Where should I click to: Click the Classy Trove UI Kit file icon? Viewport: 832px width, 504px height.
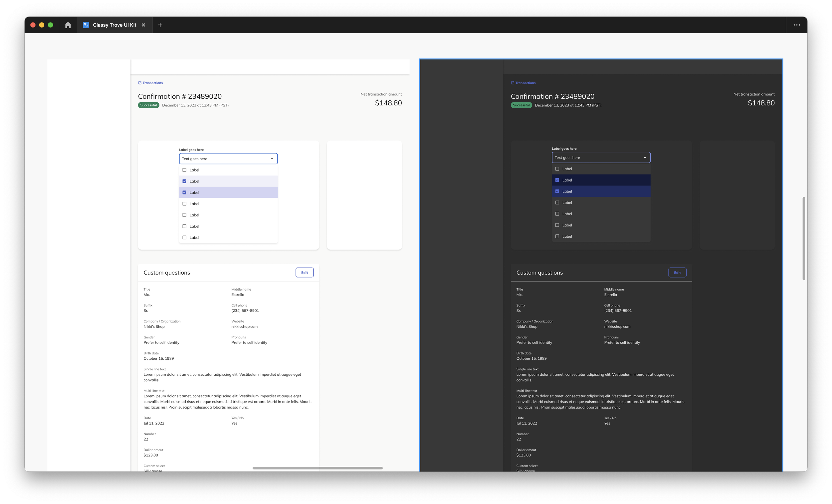pyautogui.click(x=86, y=25)
